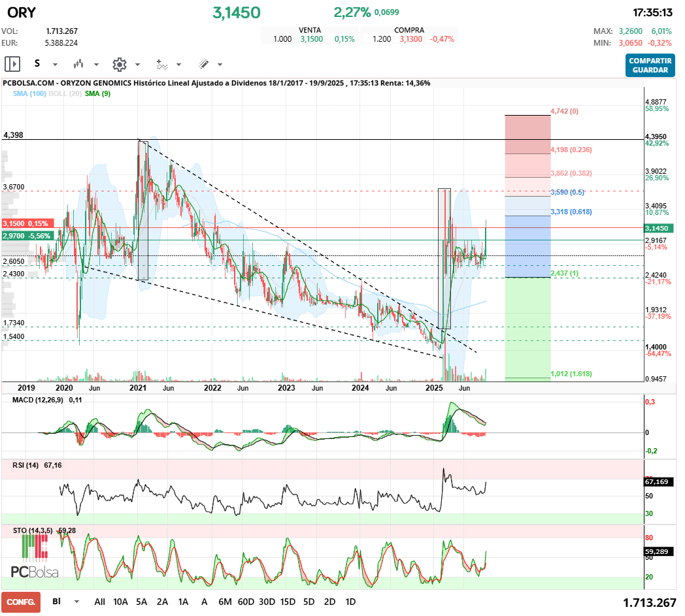Screen dimensions: 685x616
Task: Select the 1A time range
Action: [183, 602]
